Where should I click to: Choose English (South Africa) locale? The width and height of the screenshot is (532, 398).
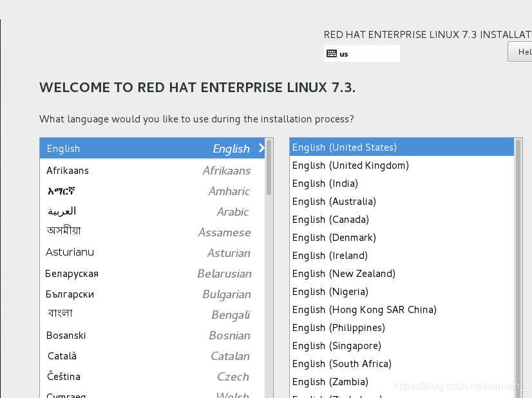pos(402,363)
